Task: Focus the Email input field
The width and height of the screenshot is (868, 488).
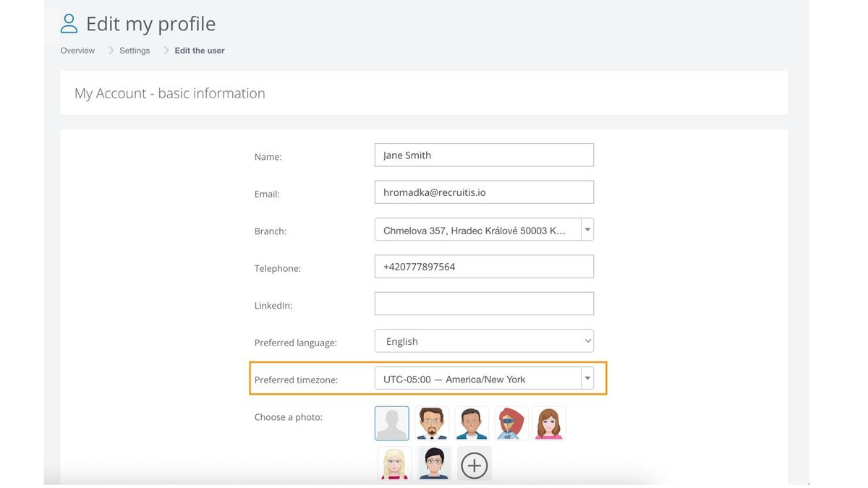Action: [x=484, y=192]
